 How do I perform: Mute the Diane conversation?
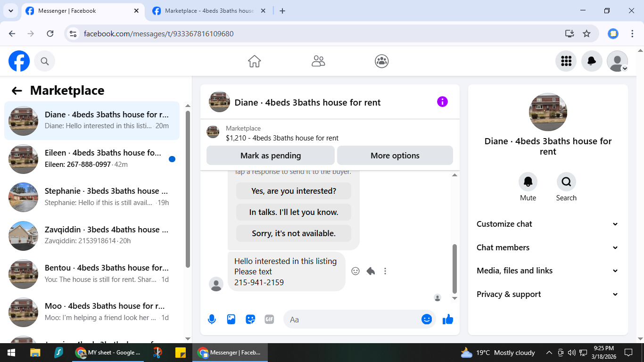click(528, 182)
